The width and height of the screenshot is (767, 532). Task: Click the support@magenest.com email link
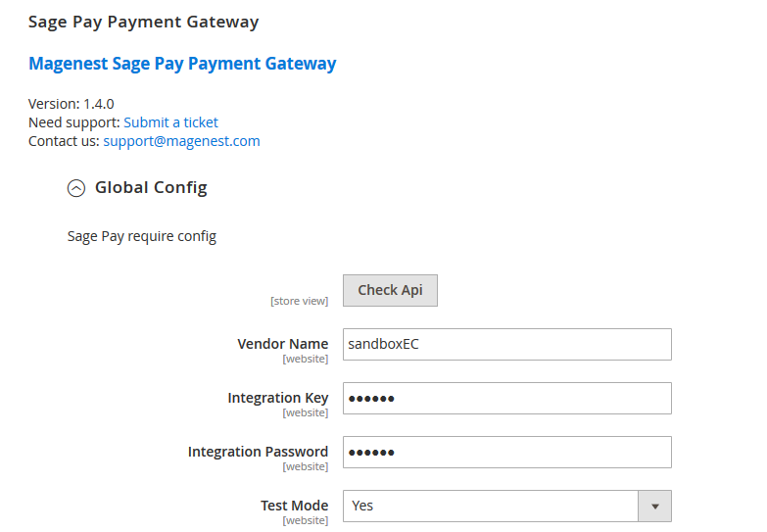181,141
